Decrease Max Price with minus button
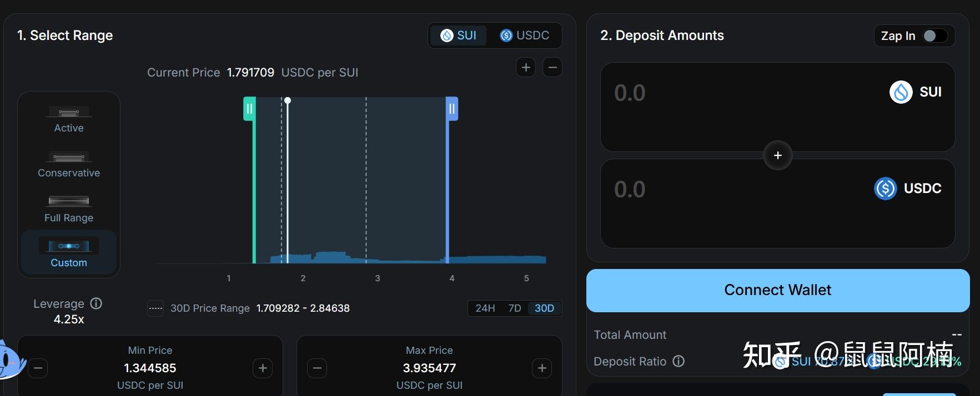 pyautogui.click(x=317, y=368)
